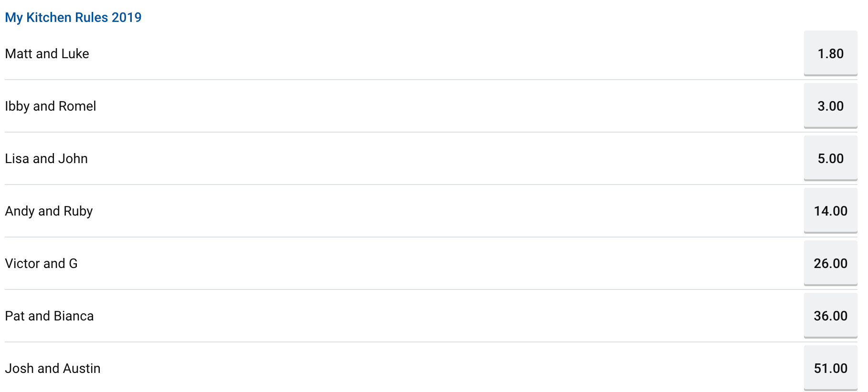
Task: Click the Ibby and Romel row label
Action: click(x=50, y=106)
